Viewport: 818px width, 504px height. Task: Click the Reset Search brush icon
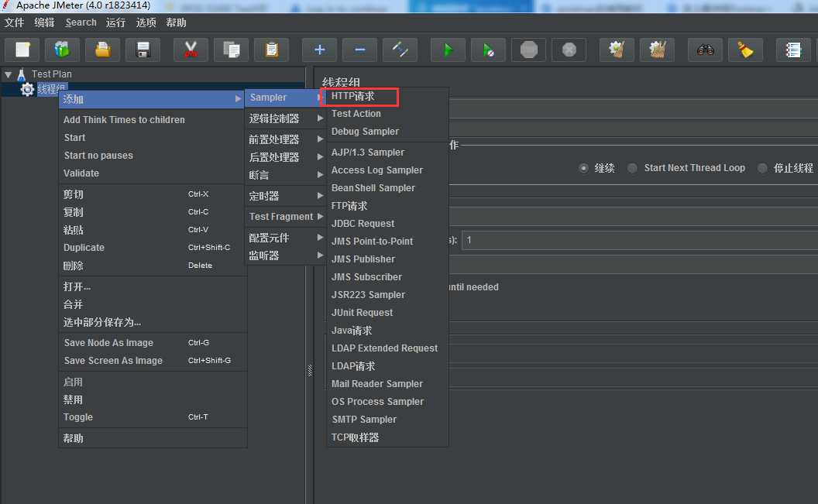pos(745,50)
